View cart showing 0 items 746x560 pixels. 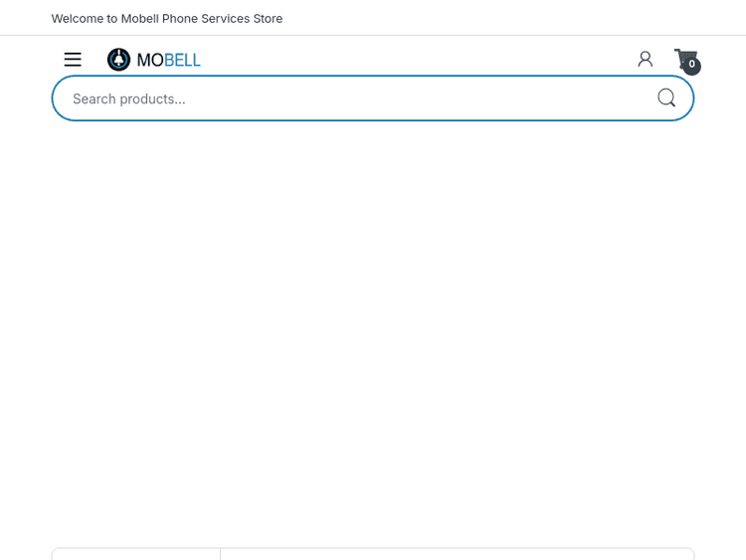pos(686,61)
